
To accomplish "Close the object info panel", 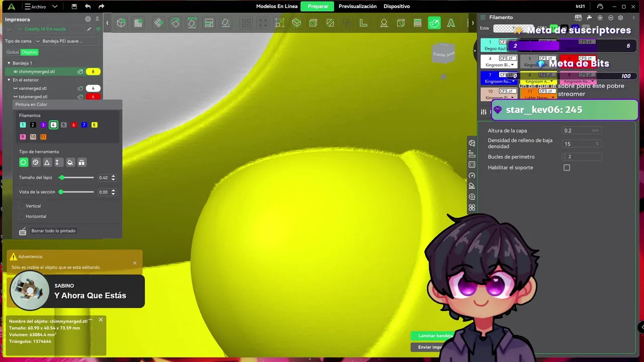I will click(x=101, y=320).
